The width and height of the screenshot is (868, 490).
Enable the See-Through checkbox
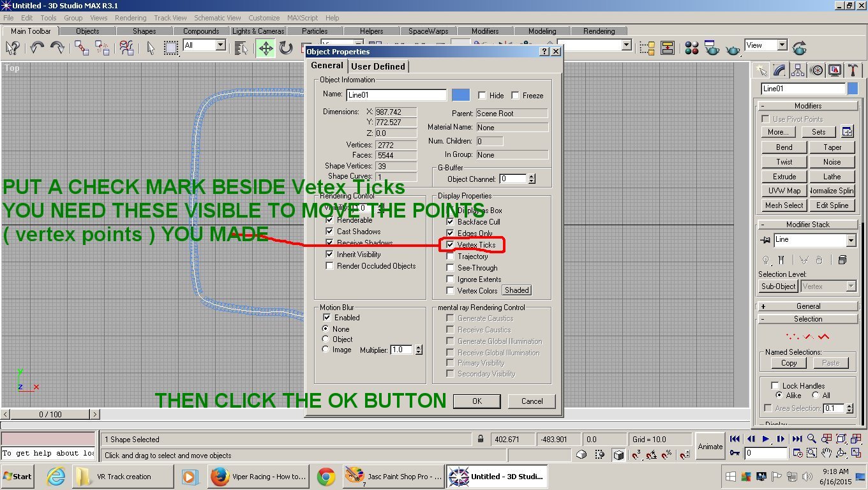(x=450, y=268)
